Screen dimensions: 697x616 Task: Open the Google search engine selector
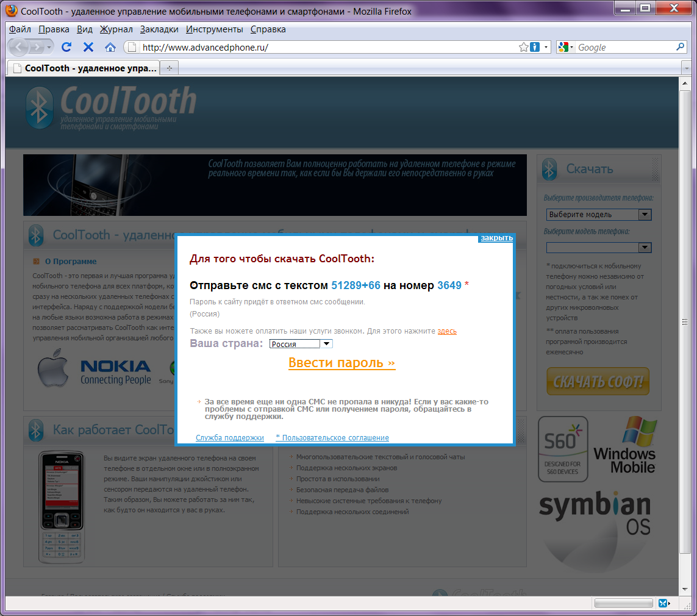(x=566, y=47)
